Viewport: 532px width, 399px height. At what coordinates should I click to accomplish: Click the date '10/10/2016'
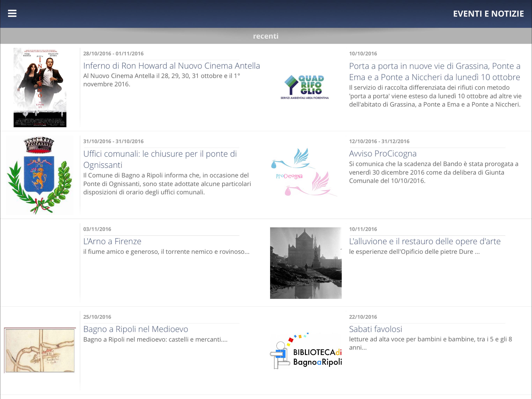click(x=363, y=54)
